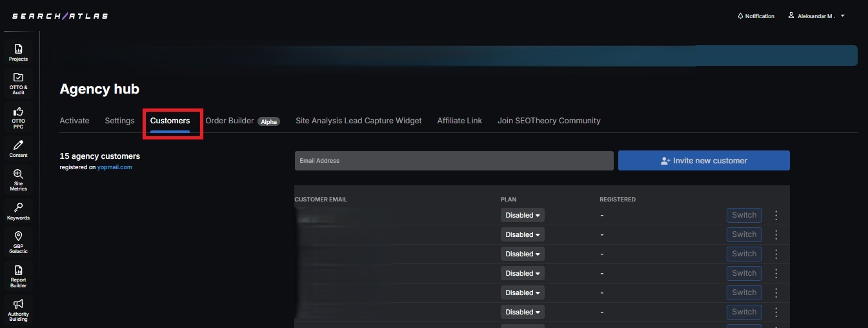Open the Aleksandar M. account menu
Viewport: 868px width, 328px height.
coord(816,16)
